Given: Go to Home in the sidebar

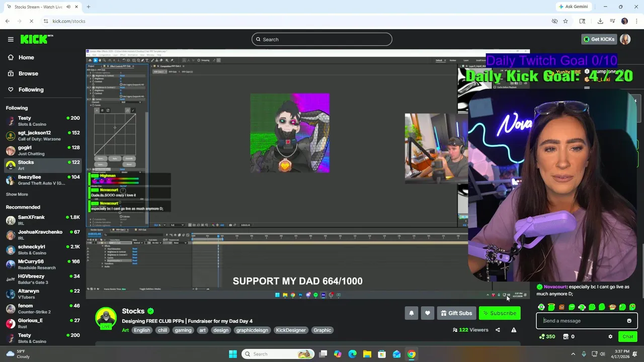Looking at the screenshot, I should click(21, 57).
